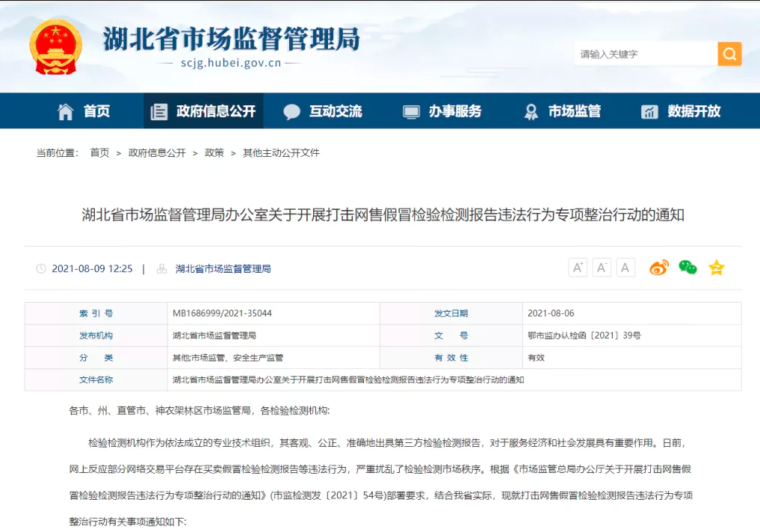The width and height of the screenshot is (760, 532).
Task: Click the orange search magnifier button
Action: (729, 54)
